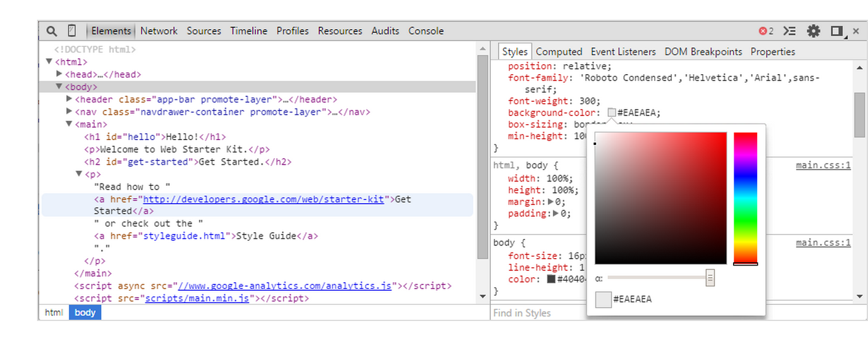Open the Console tab
The width and height of the screenshot is (868, 342).
point(426,31)
